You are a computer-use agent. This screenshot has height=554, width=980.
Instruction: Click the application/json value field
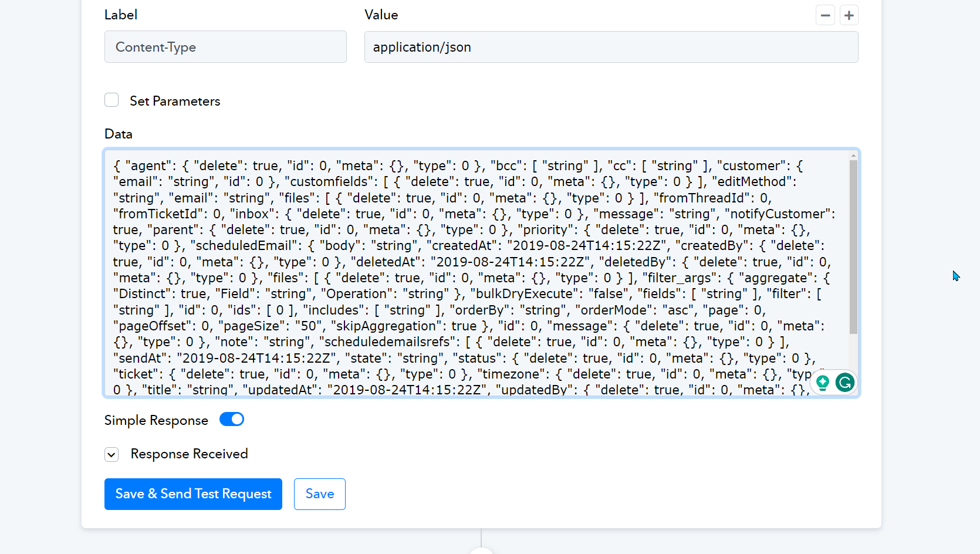point(611,47)
